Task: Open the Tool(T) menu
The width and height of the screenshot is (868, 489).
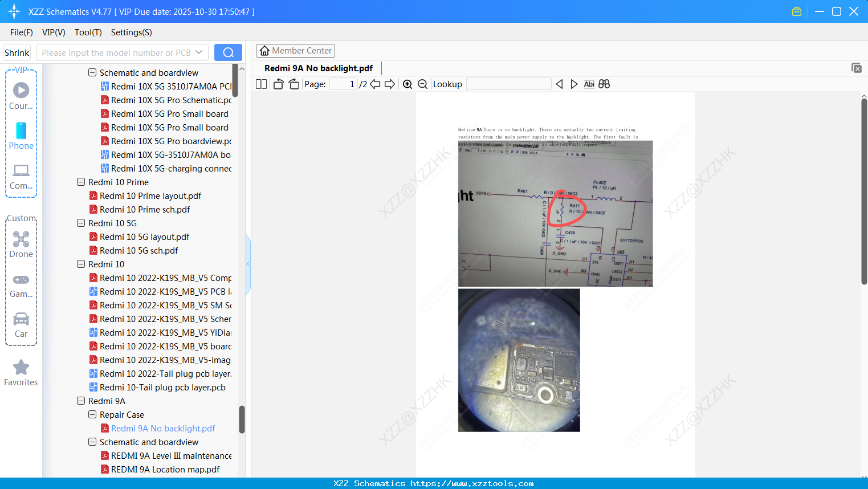Action: (88, 32)
